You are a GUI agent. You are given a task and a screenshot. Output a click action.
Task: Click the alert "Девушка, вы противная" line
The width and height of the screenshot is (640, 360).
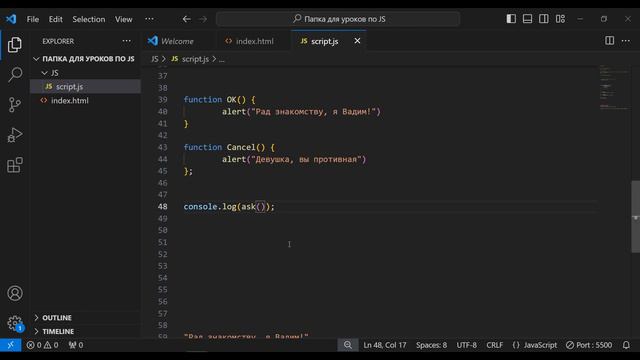click(x=294, y=159)
